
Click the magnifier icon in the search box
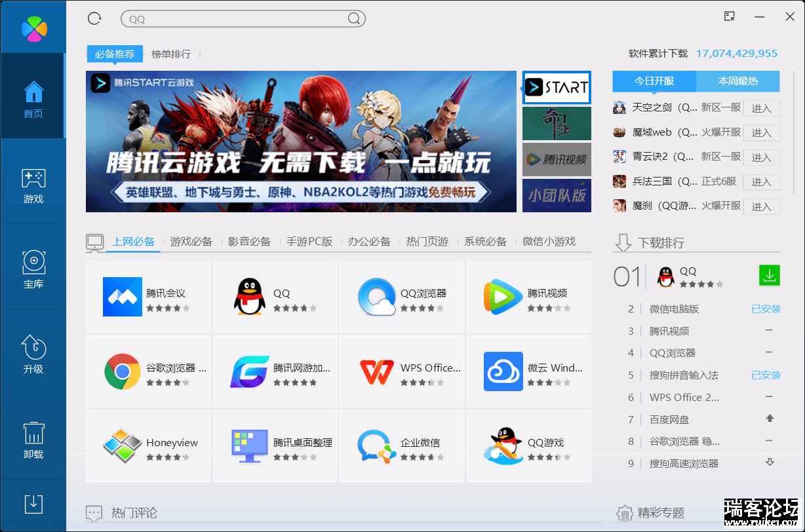(354, 19)
